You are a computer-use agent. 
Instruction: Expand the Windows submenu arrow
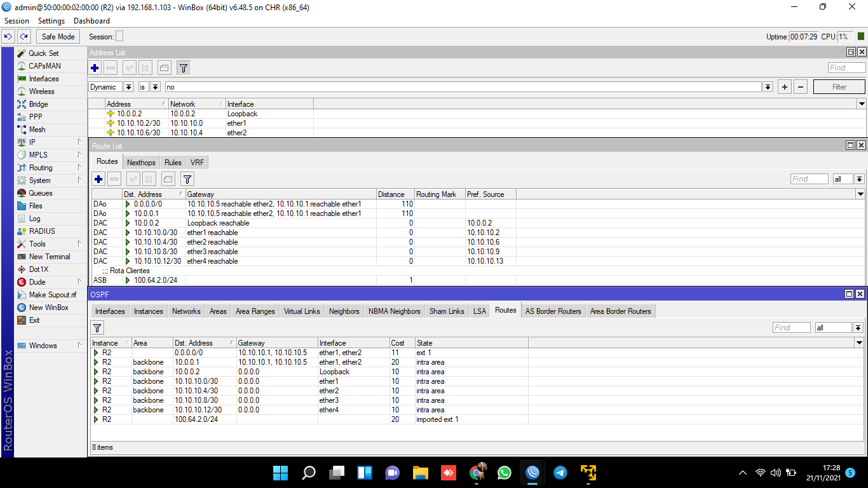coord(79,346)
